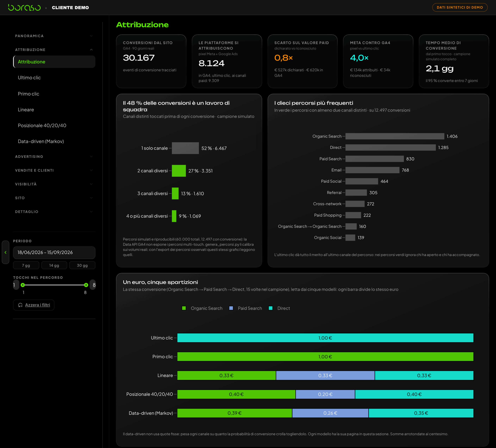Click the Boraso logo

click(x=24, y=7)
